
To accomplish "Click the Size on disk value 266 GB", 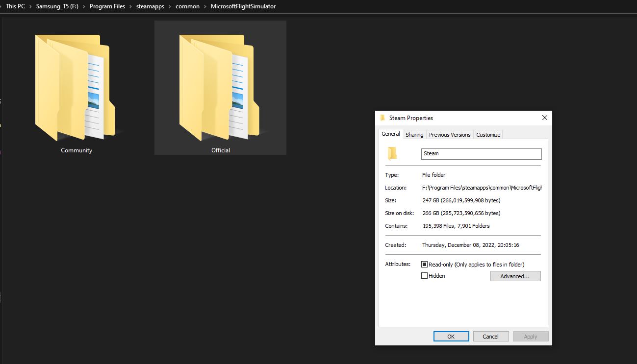I will (x=461, y=213).
